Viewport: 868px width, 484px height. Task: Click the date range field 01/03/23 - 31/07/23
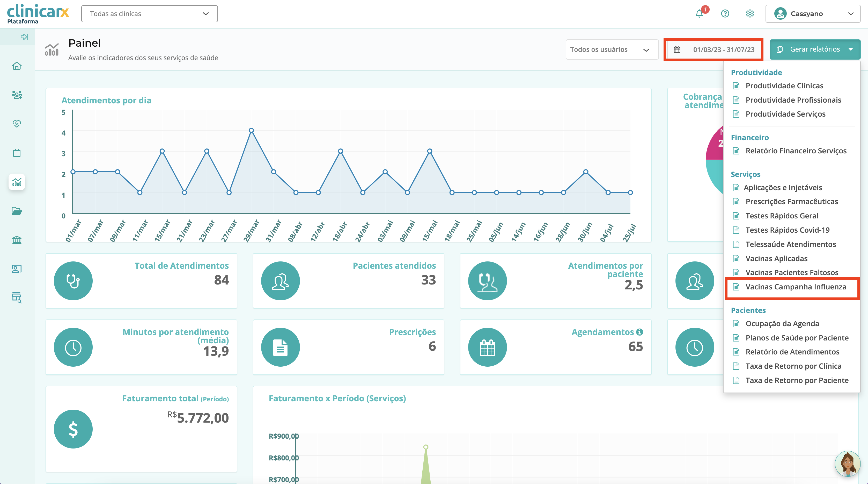tap(723, 49)
